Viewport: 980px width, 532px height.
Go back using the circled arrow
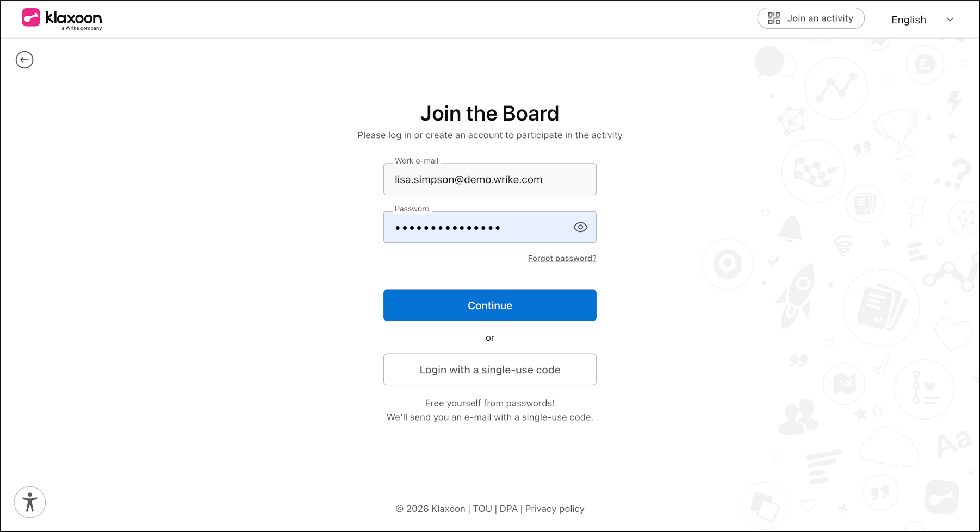pyautogui.click(x=24, y=60)
